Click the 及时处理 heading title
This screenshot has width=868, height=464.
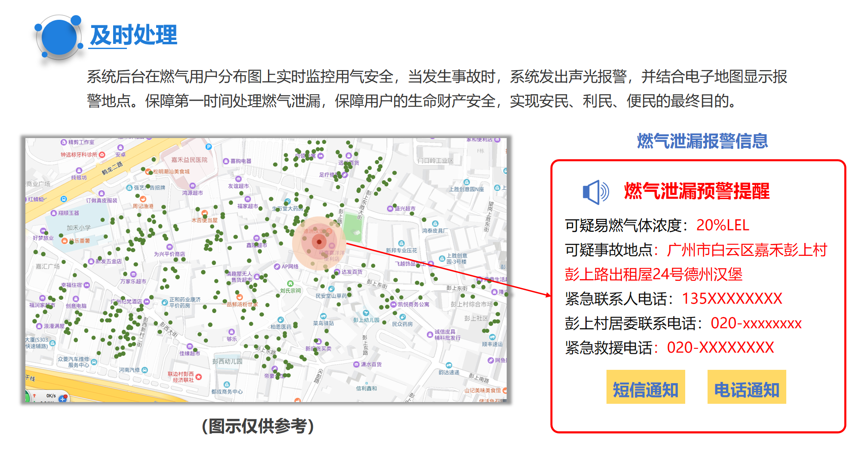pos(133,35)
